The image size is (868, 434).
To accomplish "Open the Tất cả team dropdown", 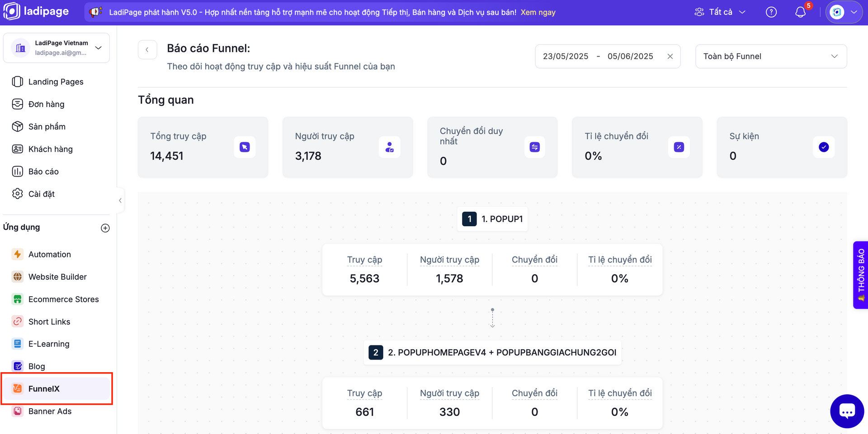I will coord(720,12).
